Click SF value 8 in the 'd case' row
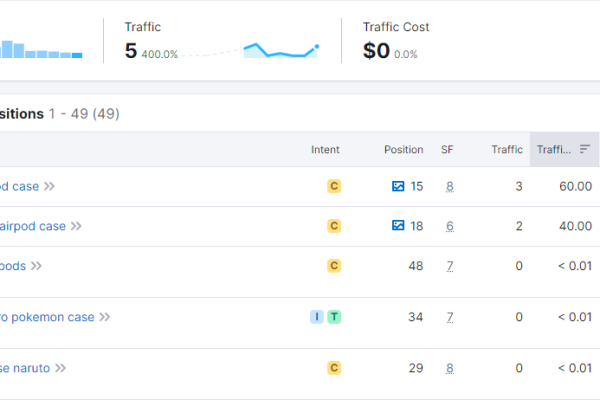The width and height of the screenshot is (600, 400). [x=450, y=186]
